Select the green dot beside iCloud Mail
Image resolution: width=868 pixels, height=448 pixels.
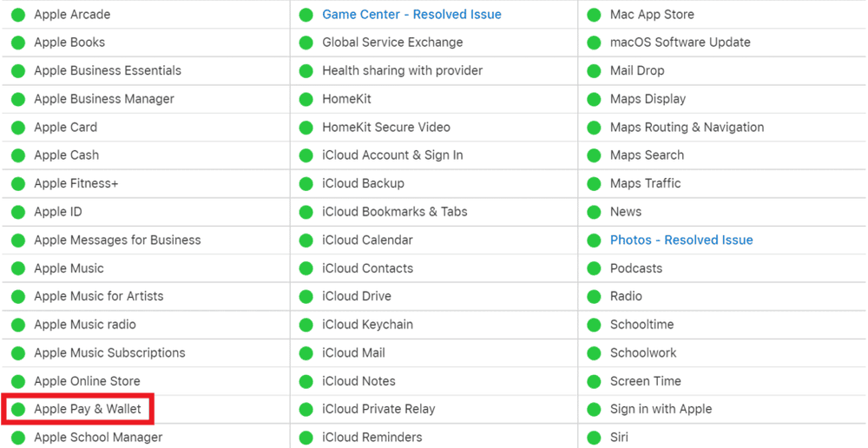pyautogui.click(x=306, y=353)
